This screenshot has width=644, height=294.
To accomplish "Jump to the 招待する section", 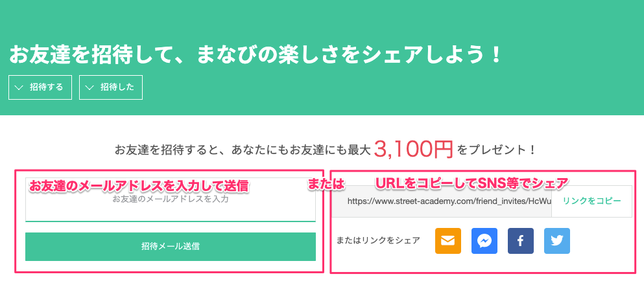I will pyautogui.click(x=40, y=87).
